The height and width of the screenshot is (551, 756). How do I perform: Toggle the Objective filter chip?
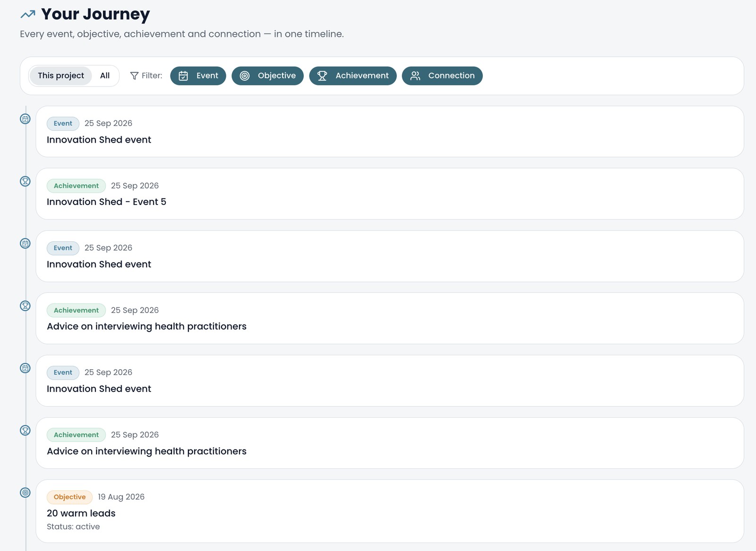click(x=267, y=76)
